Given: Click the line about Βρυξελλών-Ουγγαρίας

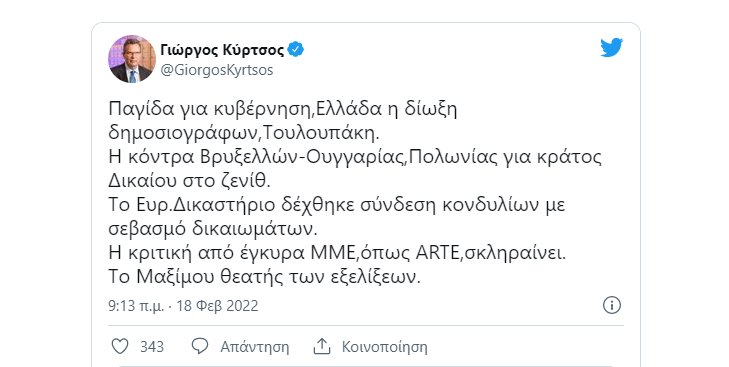Looking at the screenshot, I should point(355,158).
